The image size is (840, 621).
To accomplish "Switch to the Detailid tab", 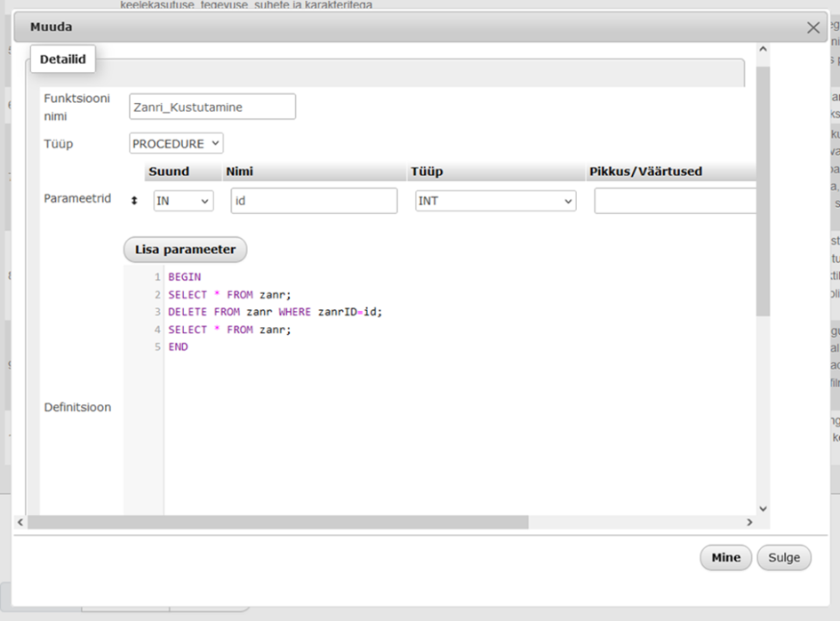I will point(63,59).
